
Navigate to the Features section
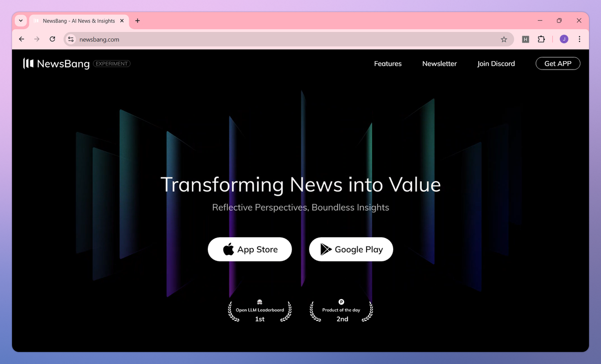click(x=388, y=64)
